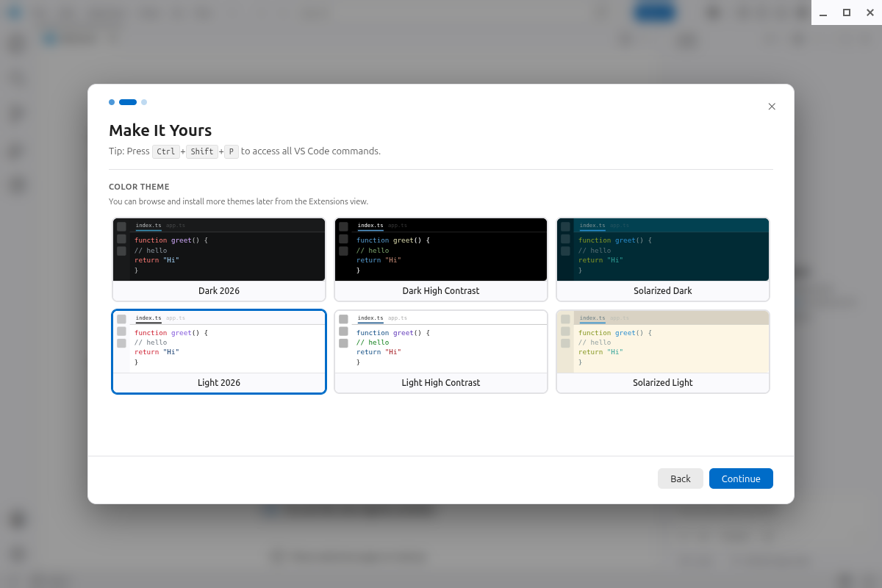Select the Light 2026 theme card
The image size is (882, 588).
pos(219,351)
